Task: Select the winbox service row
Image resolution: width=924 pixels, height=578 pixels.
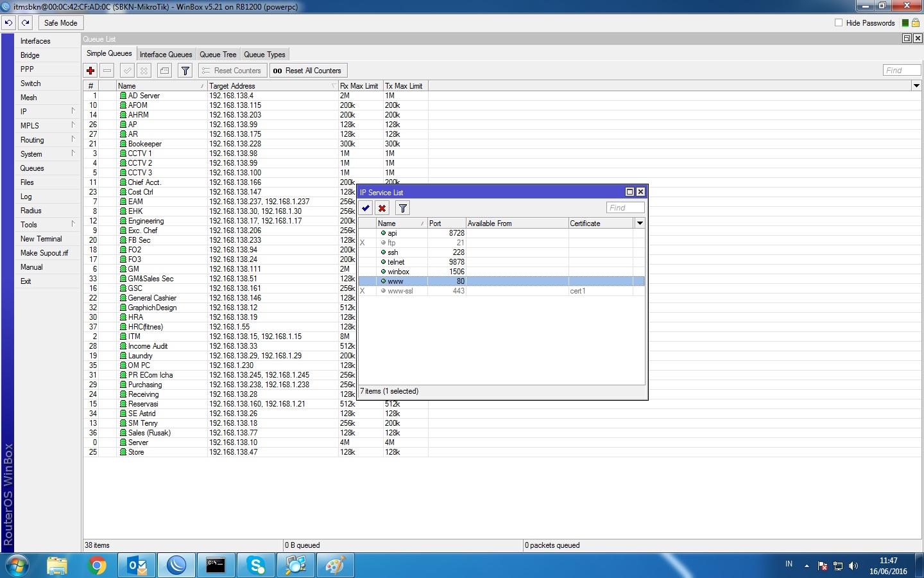Action: [501, 272]
